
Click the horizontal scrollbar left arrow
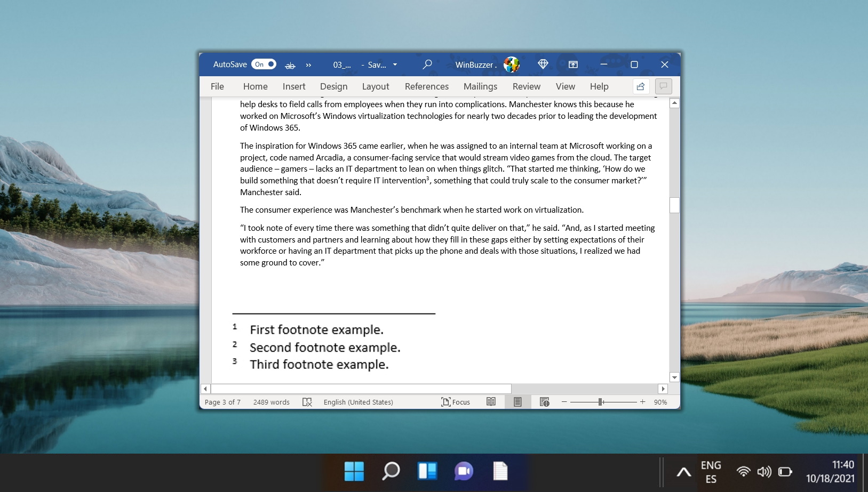tap(205, 389)
